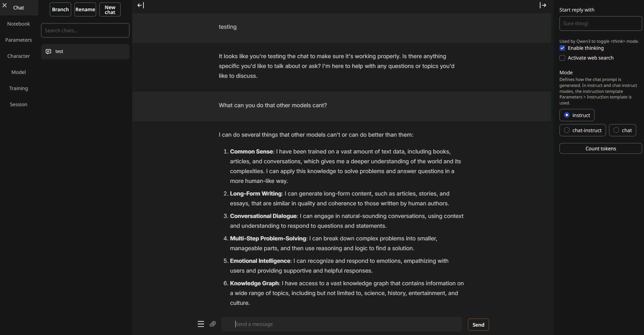Open the hamburger menu beside message box
Image resolution: width=644 pixels, height=335 pixels.
coord(201,324)
